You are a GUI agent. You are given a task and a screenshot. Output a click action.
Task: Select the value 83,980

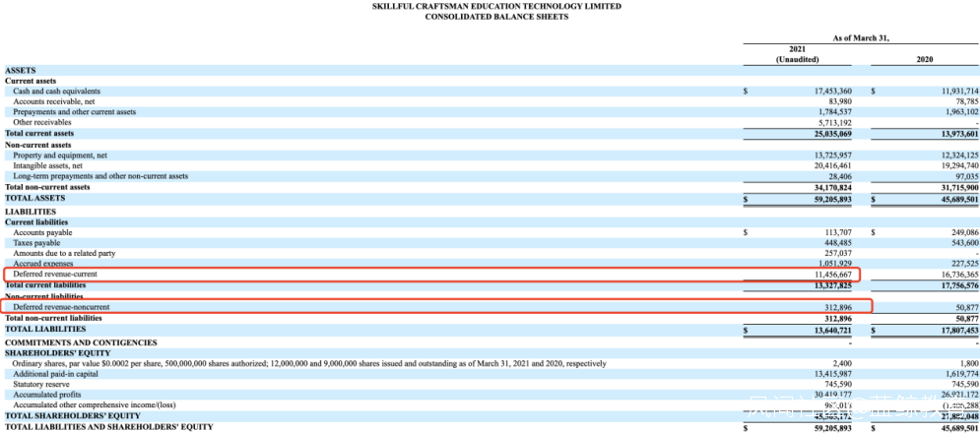(840, 101)
